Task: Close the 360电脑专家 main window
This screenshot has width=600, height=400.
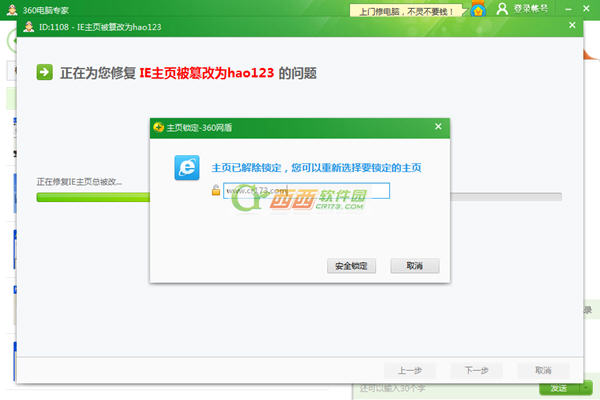Action: [x=586, y=8]
